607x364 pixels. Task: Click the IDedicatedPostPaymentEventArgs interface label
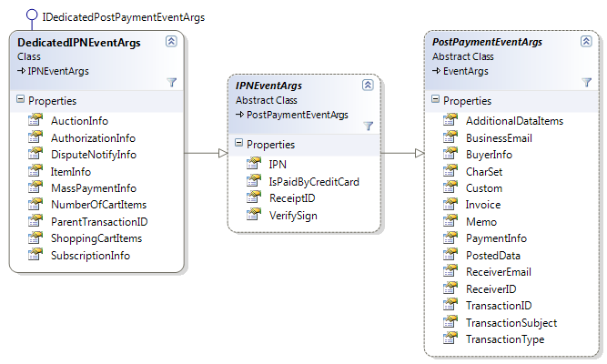click(x=124, y=17)
